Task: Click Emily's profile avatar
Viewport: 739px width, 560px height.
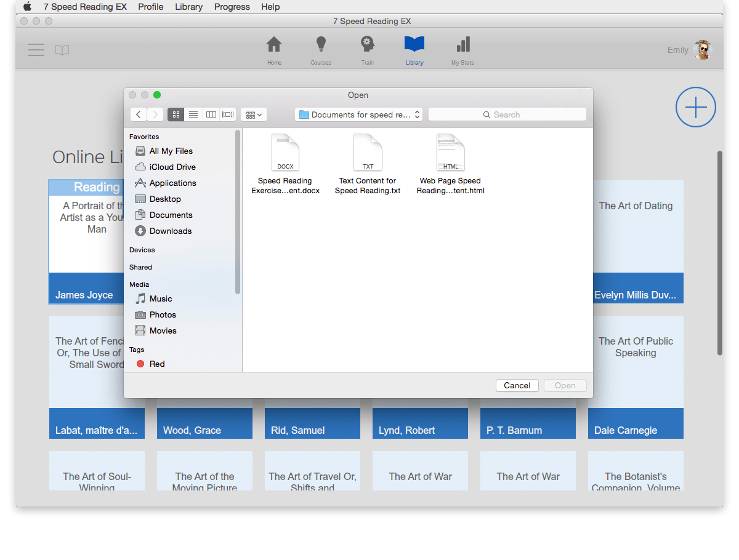Action: click(702, 50)
